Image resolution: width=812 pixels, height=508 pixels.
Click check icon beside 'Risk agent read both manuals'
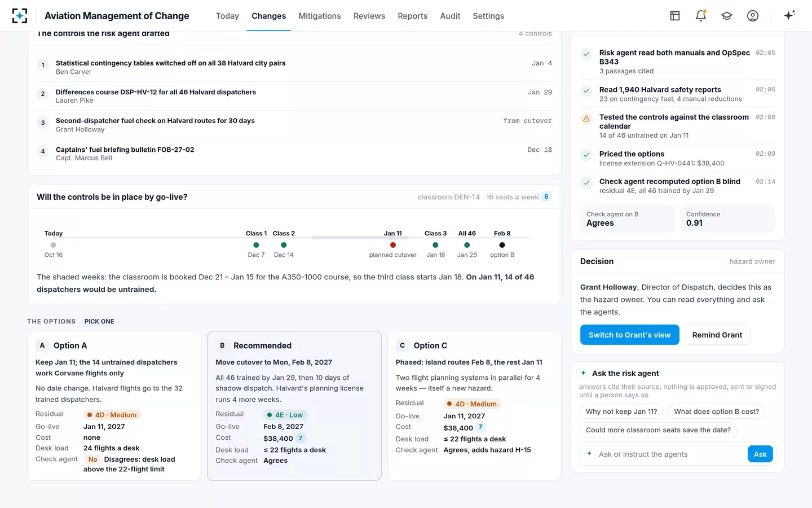point(586,54)
